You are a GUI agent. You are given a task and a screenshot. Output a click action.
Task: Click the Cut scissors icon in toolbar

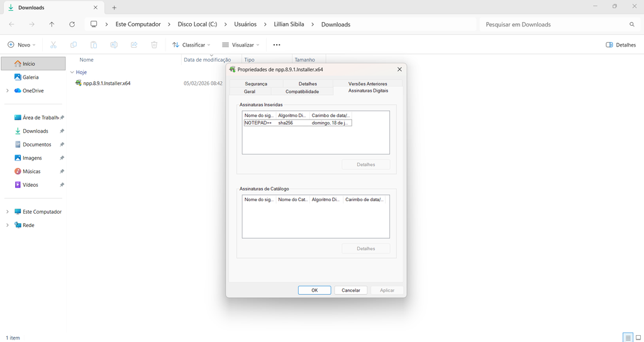pos(53,45)
